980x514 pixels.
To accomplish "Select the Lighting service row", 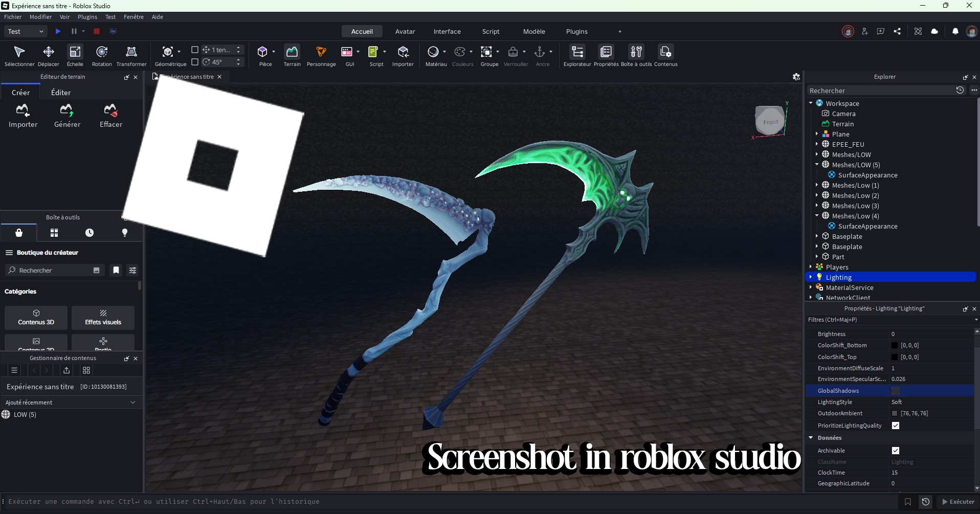I will (891, 277).
